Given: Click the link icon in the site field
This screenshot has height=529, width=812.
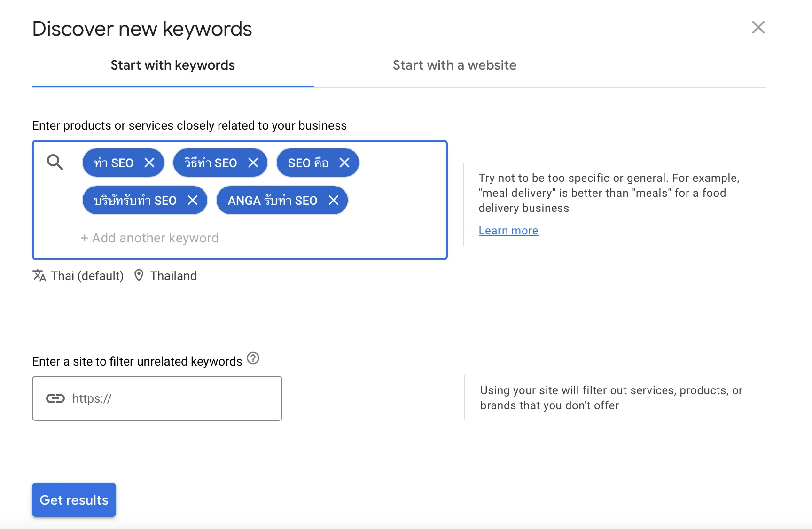Looking at the screenshot, I should click(55, 398).
